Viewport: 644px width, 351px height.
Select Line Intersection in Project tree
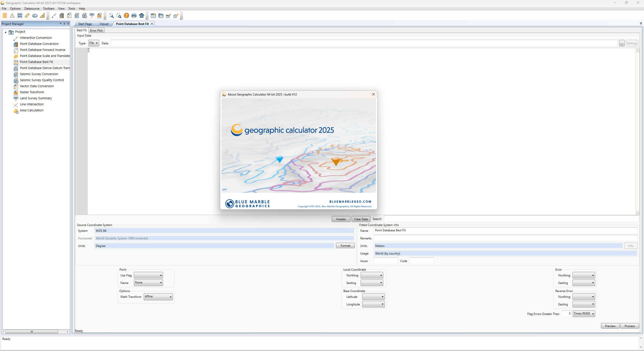(32, 104)
